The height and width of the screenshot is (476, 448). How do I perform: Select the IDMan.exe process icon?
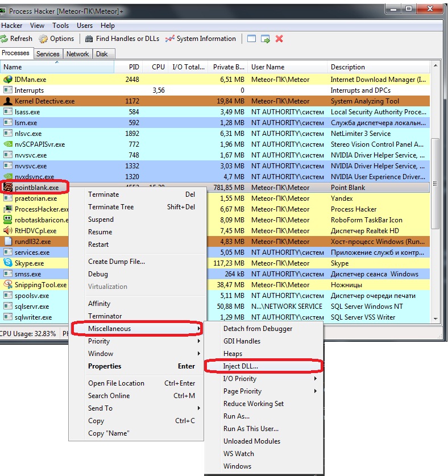(x=8, y=80)
